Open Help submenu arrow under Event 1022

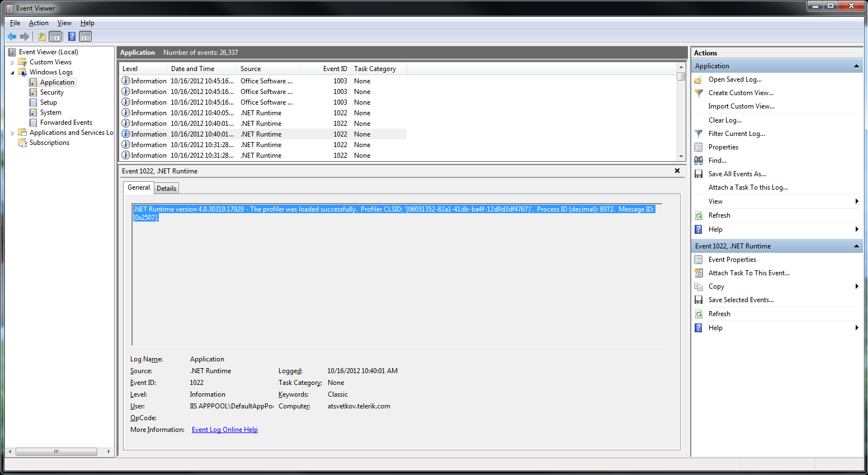857,328
